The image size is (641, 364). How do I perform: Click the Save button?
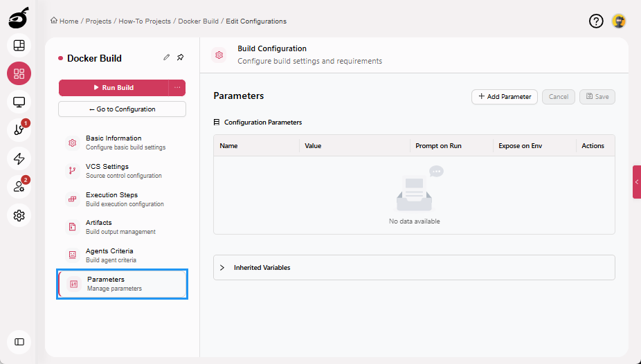pyautogui.click(x=597, y=97)
